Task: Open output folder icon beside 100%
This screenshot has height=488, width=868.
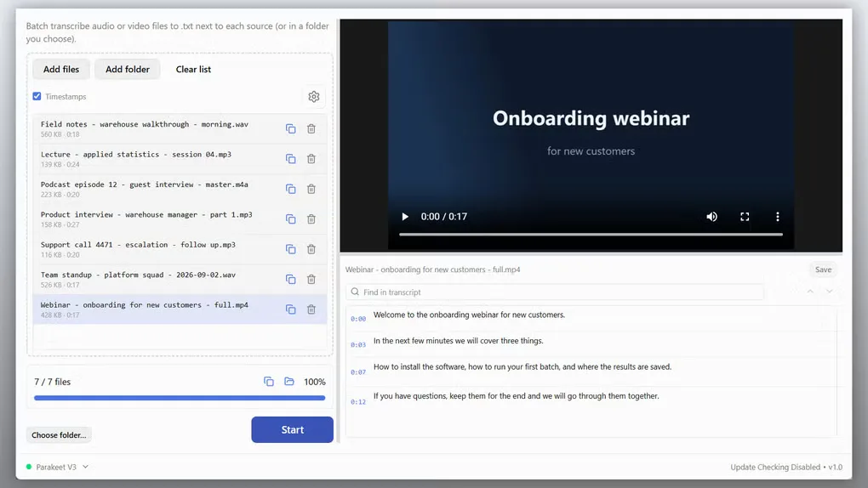Action: point(289,382)
